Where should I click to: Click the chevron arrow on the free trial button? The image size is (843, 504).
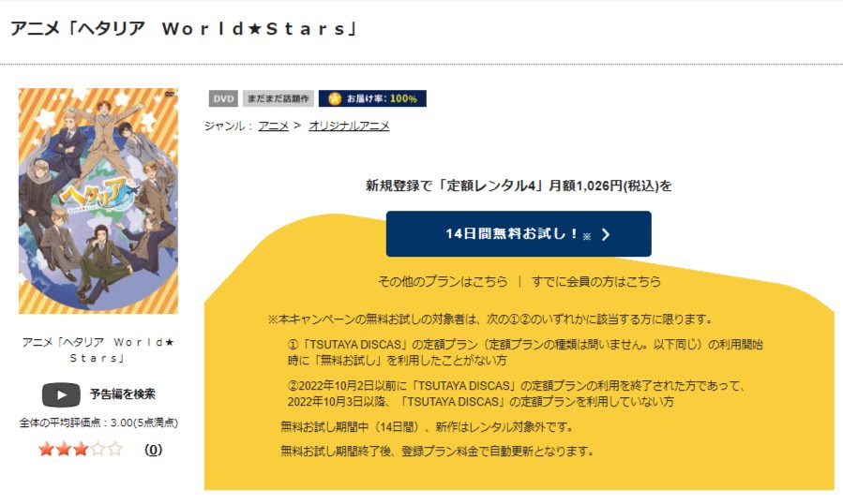(606, 235)
